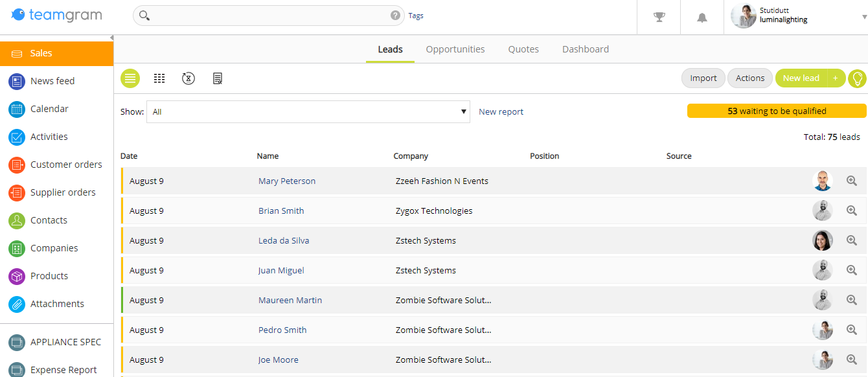The image size is (868, 377).
Task: Click the yellow waiting to be qualified bar
Action: coord(776,111)
